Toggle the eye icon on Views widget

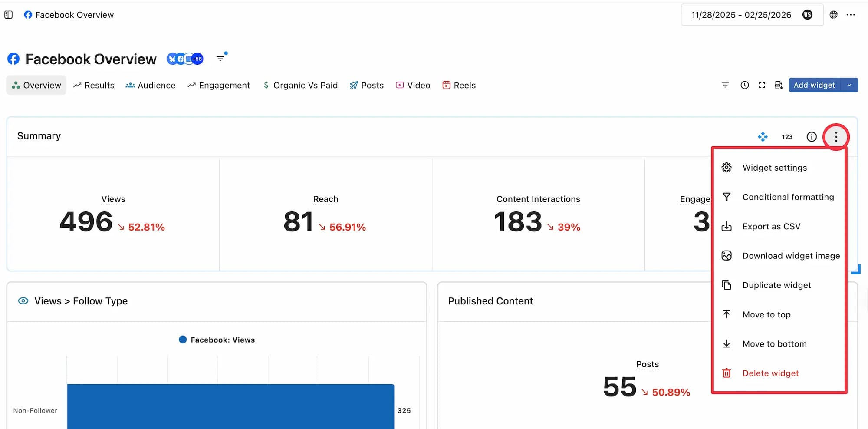click(x=23, y=301)
